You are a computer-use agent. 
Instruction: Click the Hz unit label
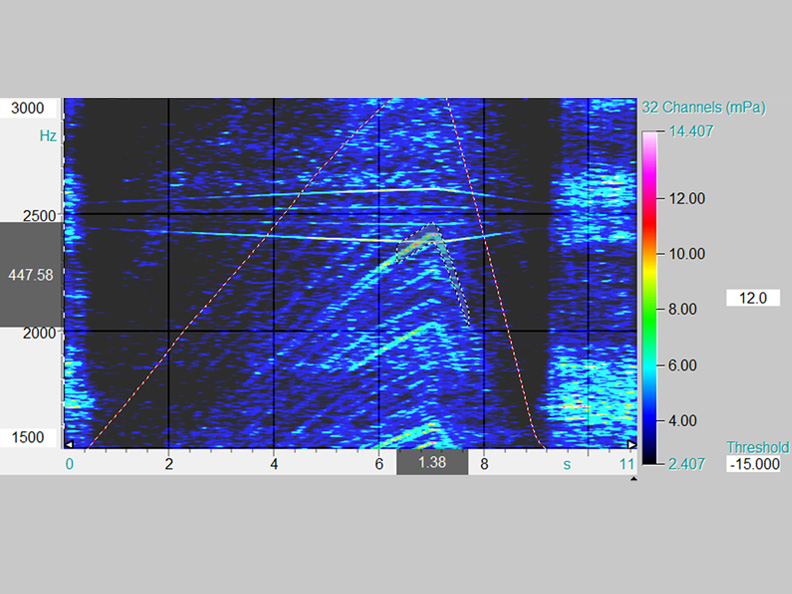coord(48,135)
